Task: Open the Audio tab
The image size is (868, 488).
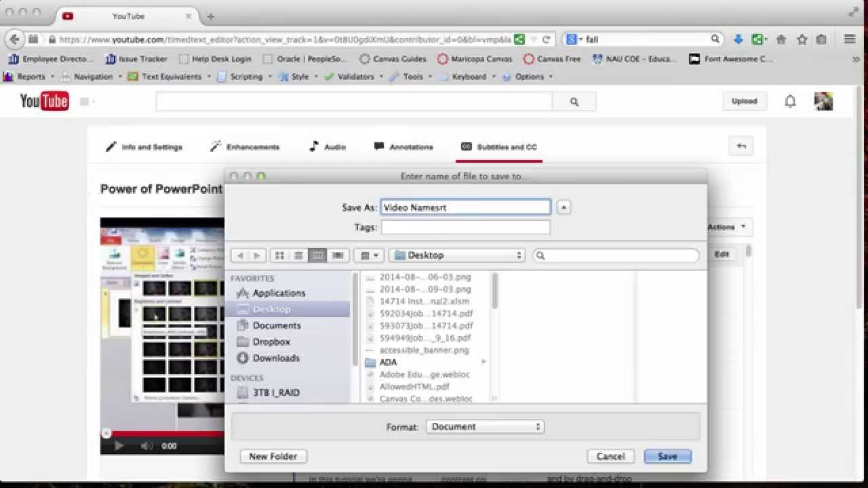Action: click(327, 146)
